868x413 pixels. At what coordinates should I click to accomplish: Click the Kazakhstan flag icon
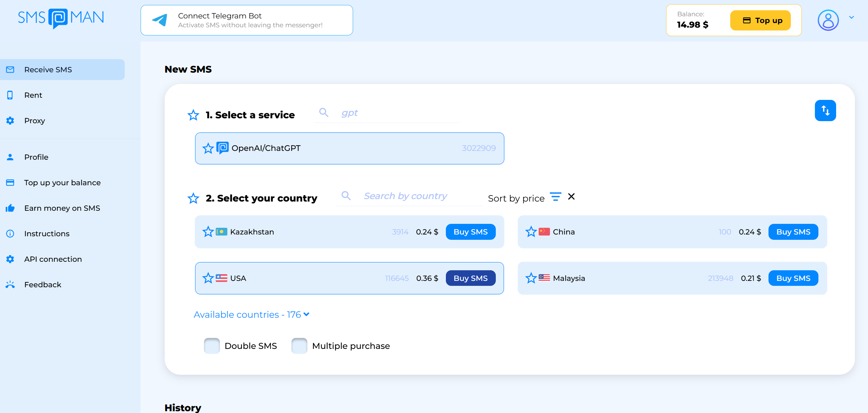pyautogui.click(x=222, y=232)
